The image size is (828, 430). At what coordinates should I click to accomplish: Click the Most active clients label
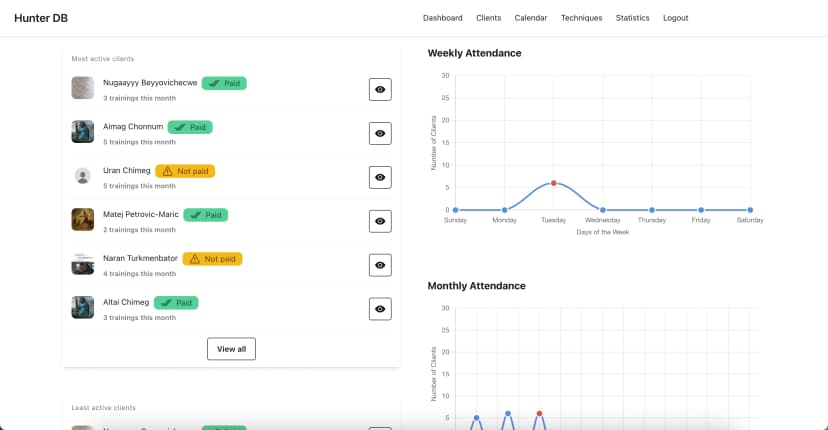tap(103, 59)
